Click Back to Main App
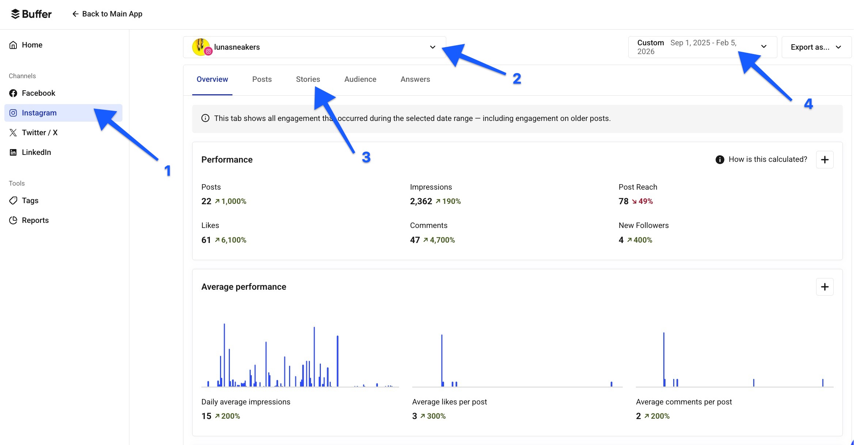Viewport: 868px width, 445px height. coord(107,14)
